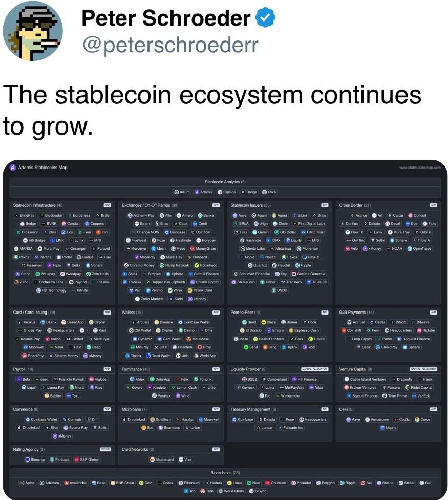Open the @peterschroederr handle link
This screenshot has height=500, width=448.
169,45
